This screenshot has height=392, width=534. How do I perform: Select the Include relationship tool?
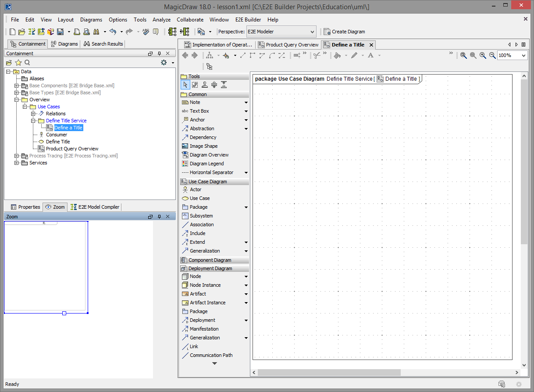197,233
